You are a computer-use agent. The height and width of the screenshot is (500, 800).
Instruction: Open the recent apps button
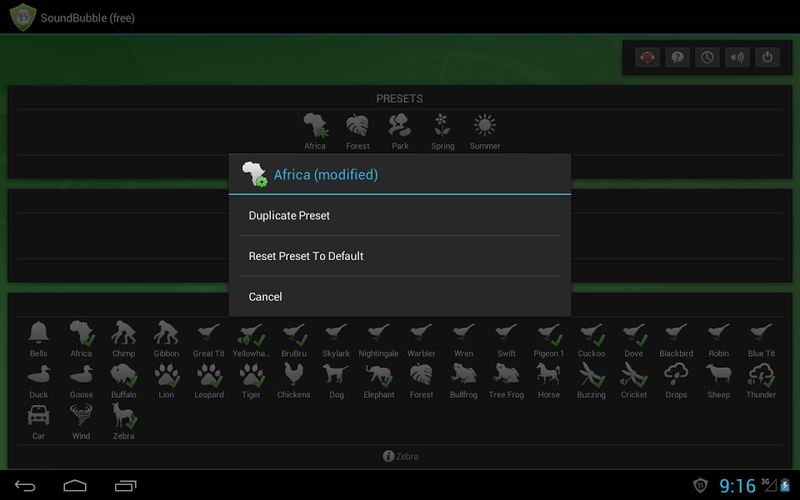coord(126,486)
